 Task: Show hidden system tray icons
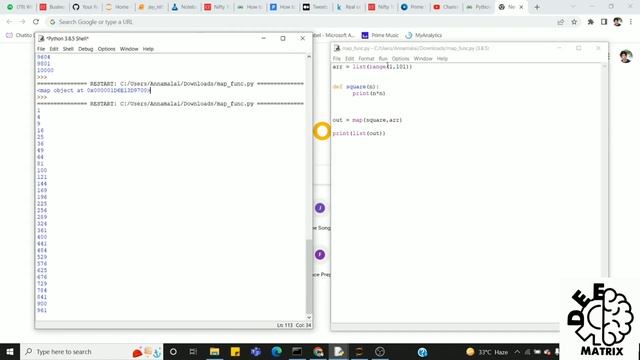[x=517, y=351]
